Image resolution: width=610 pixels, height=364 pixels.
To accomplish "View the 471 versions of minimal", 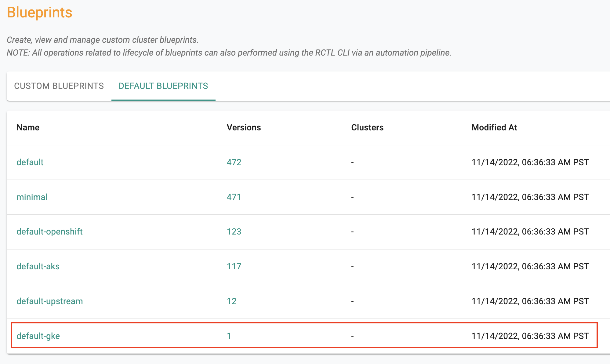I will [234, 197].
